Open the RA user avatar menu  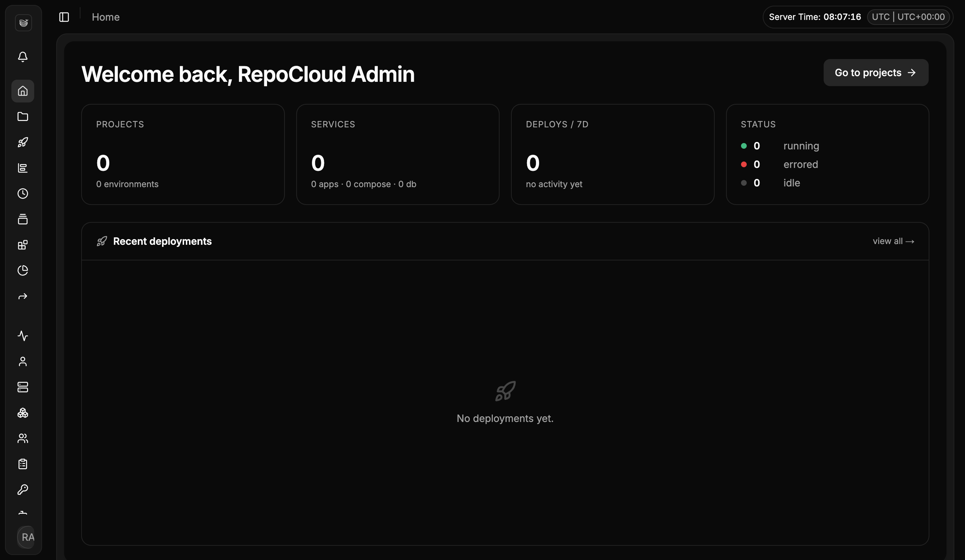(26, 537)
